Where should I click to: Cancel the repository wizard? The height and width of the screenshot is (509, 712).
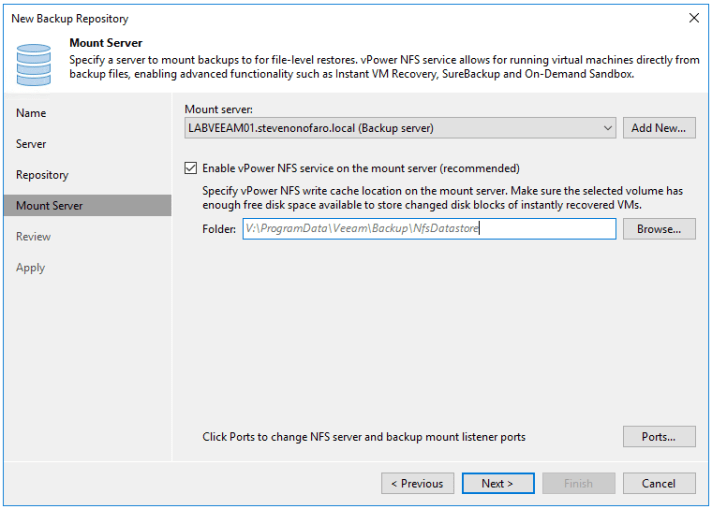pos(659,483)
